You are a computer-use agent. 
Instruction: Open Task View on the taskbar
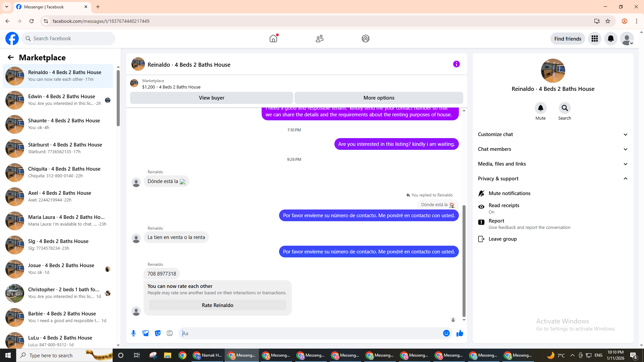tap(137, 355)
